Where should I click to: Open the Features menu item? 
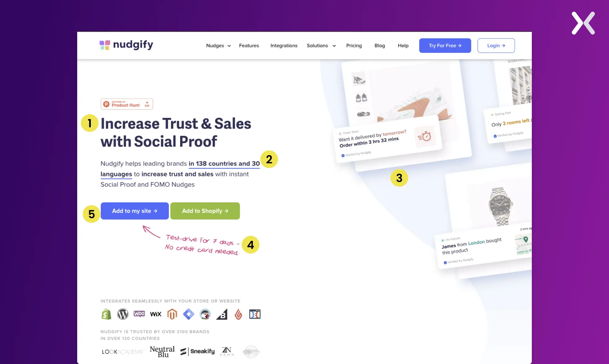pos(249,45)
